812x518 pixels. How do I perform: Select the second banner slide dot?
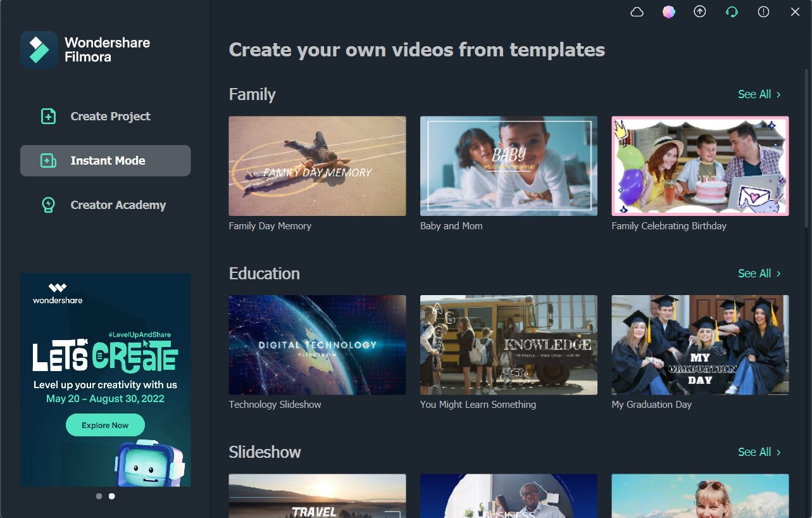[x=112, y=496]
